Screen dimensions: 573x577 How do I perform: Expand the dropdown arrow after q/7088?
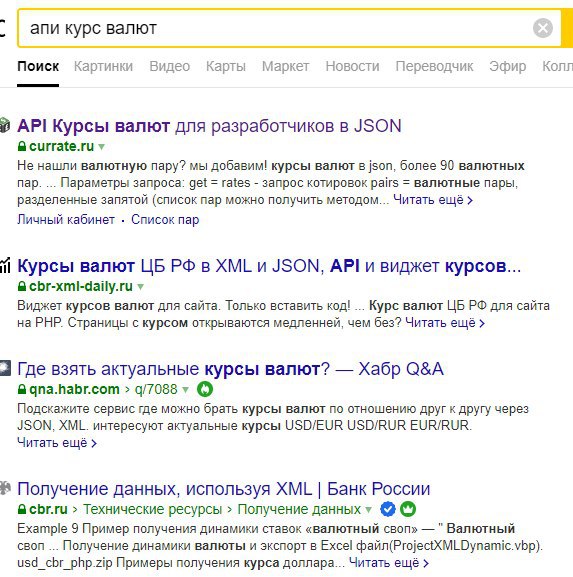click(185, 390)
